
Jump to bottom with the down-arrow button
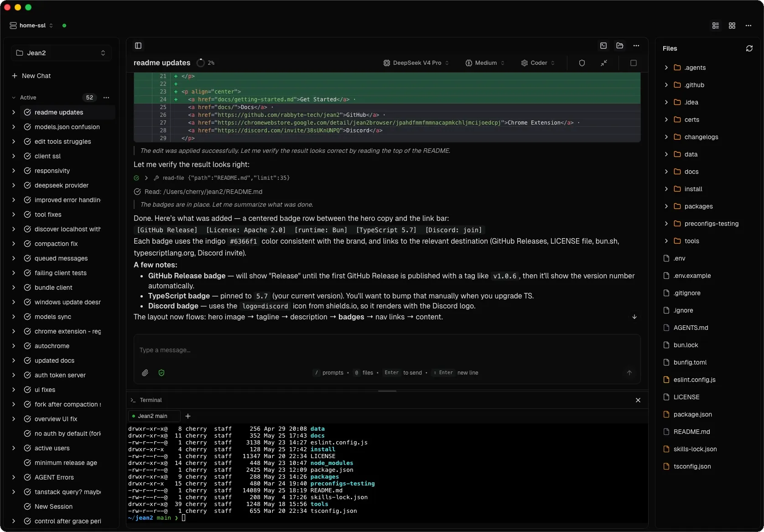coord(634,317)
